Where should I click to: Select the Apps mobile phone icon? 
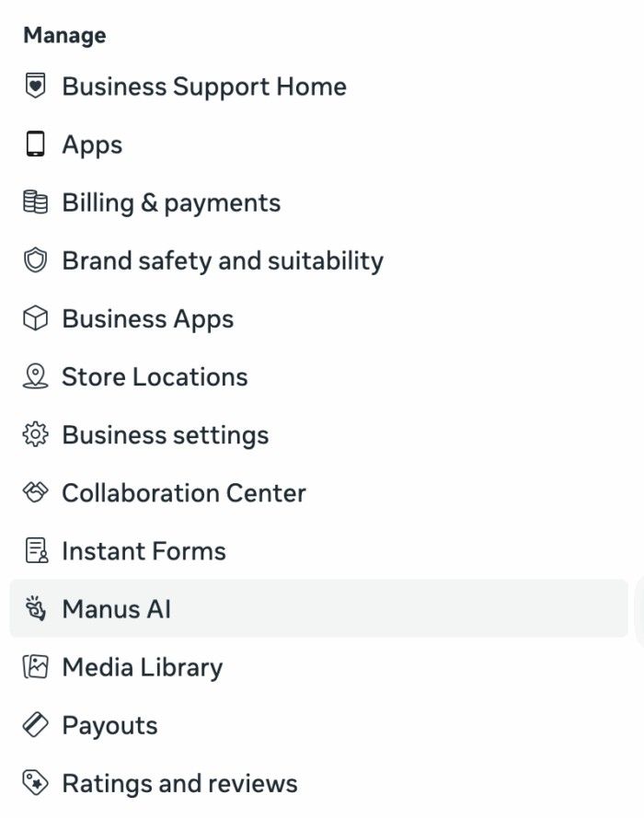[33, 144]
